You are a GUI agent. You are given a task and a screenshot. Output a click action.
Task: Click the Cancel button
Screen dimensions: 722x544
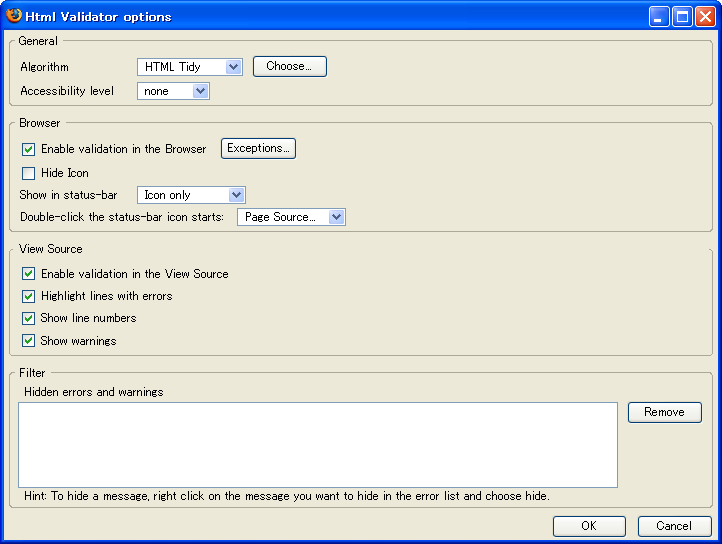click(x=674, y=526)
